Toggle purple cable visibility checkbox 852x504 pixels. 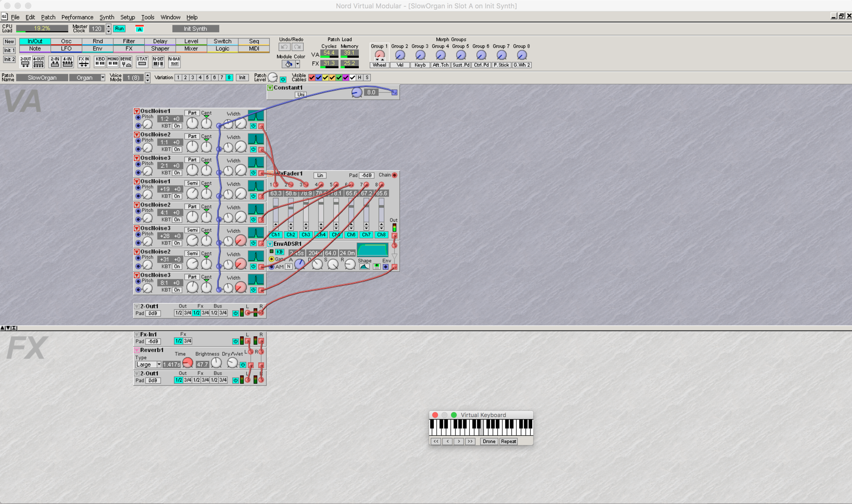346,78
